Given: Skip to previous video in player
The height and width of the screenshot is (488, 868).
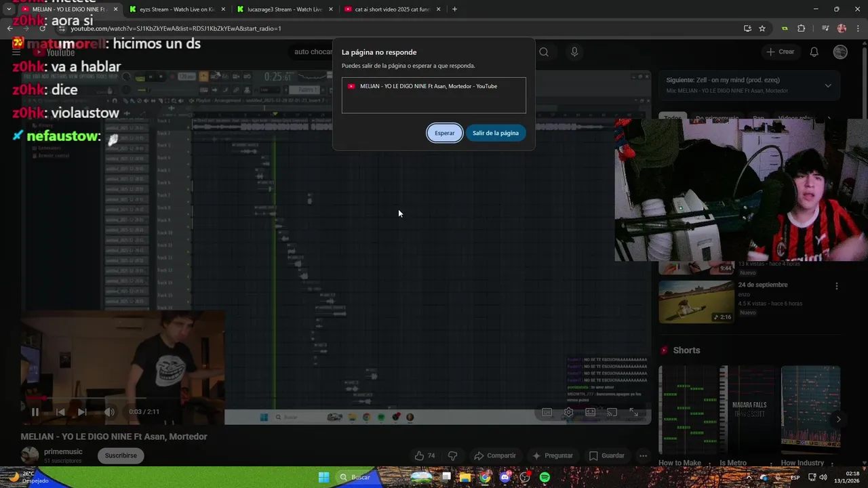Looking at the screenshot, I should pos(60,411).
